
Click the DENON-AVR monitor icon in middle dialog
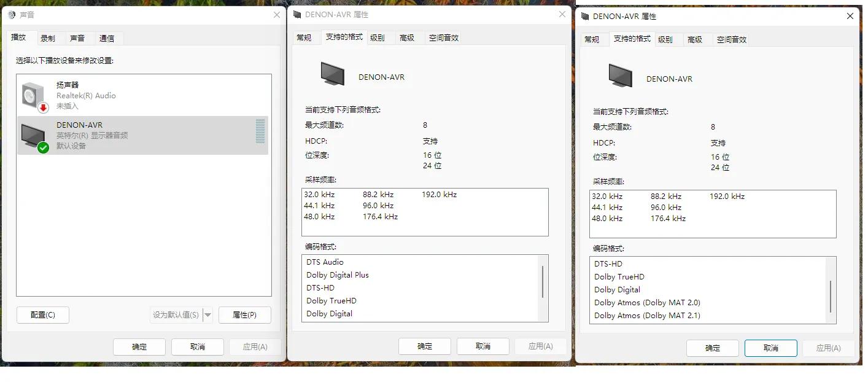331,74
